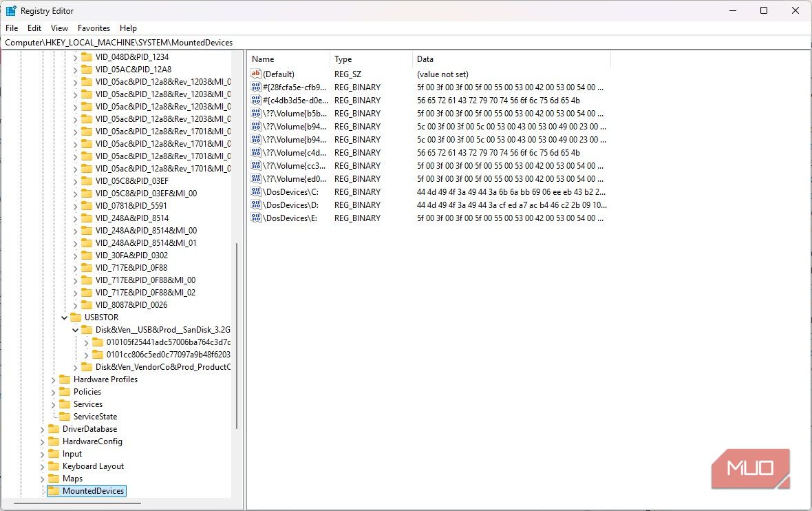Click the folder icon of Input key
The image size is (812, 511).
coord(54,453)
